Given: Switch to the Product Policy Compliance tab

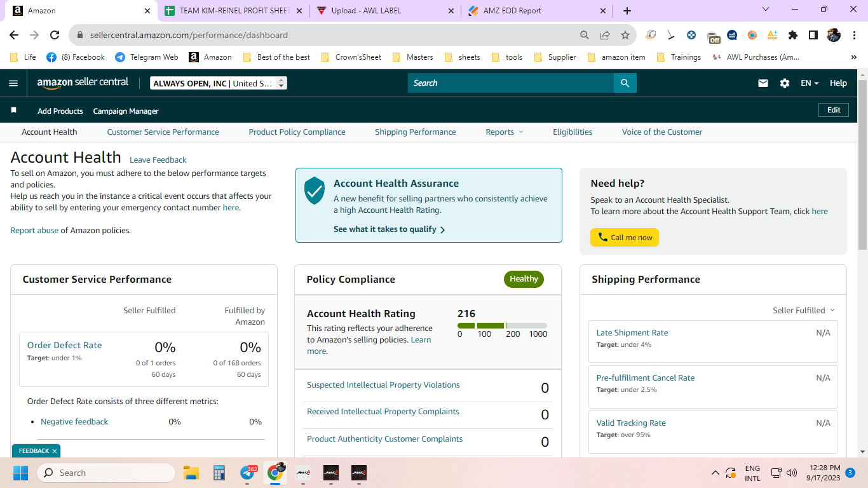Looking at the screenshot, I should [x=297, y=132].
